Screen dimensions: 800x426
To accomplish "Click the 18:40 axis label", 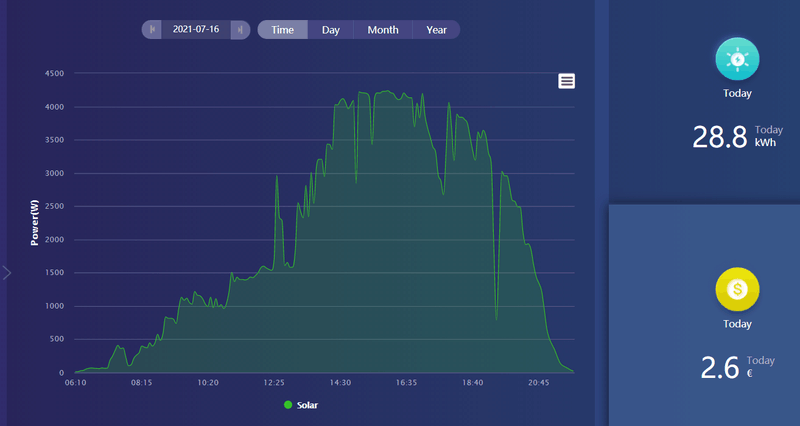I will tap(472, 383).
